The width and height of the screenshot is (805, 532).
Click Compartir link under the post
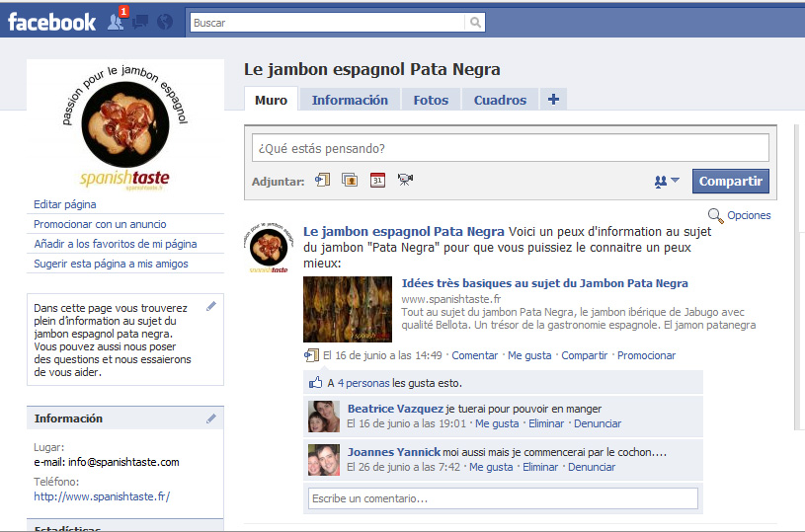[584, 355]
